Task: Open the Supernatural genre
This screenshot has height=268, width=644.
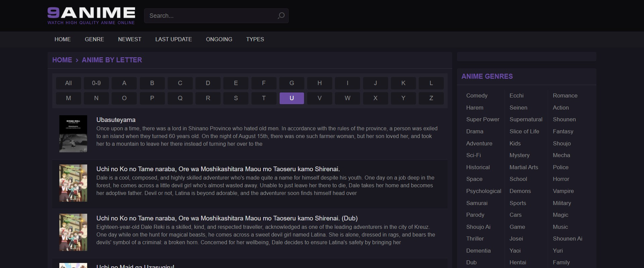Action: [526, 119]
